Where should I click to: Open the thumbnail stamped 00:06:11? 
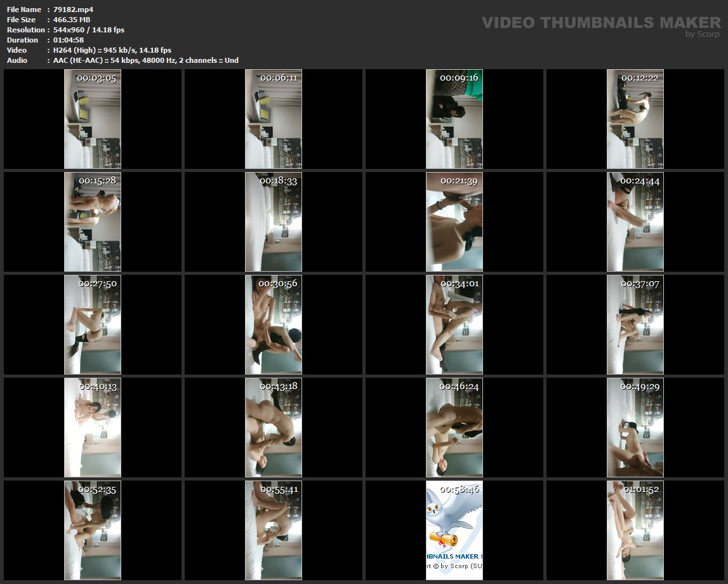274,119
